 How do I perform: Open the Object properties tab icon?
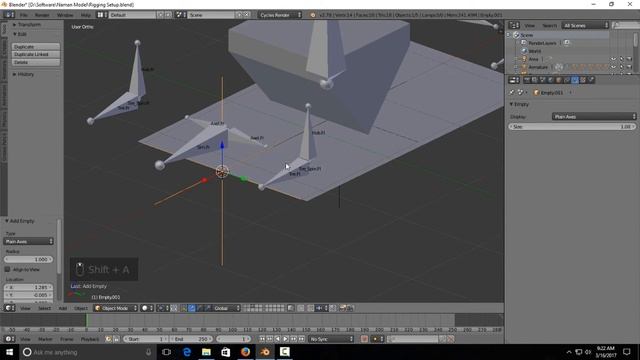click(x=559, y=80)
